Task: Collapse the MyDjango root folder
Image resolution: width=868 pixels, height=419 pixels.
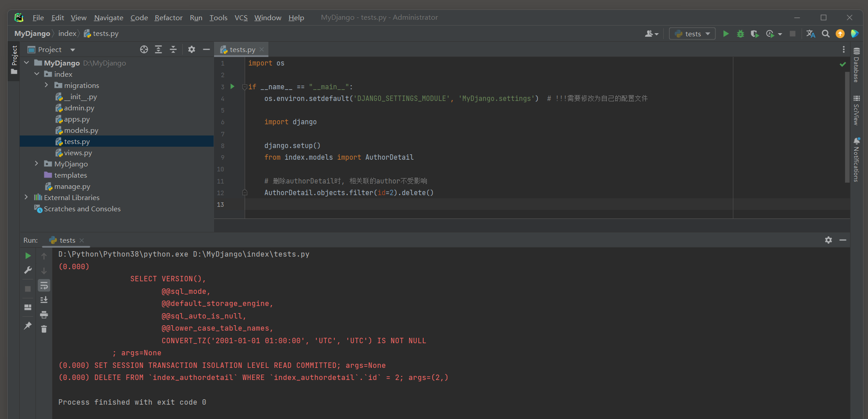Action: (26, 63)
